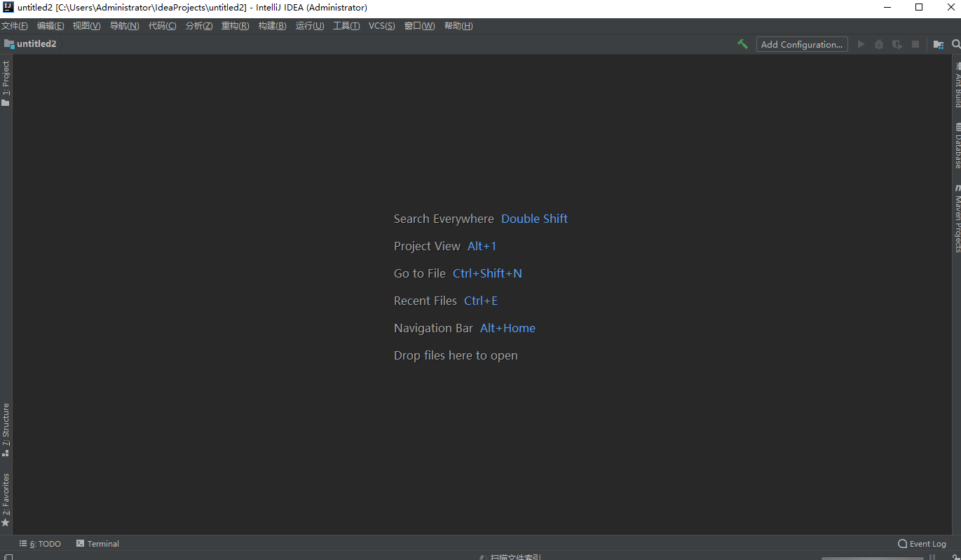The height and width of the screenshot is (560, 961).
Task: Open the 分析(Z) menu
Action: [199, 26]
